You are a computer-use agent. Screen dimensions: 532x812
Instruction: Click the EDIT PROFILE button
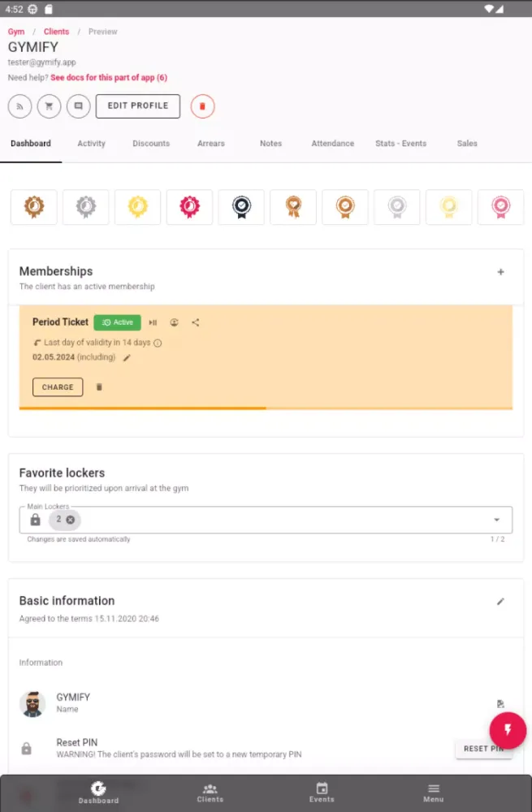[138, 106]
